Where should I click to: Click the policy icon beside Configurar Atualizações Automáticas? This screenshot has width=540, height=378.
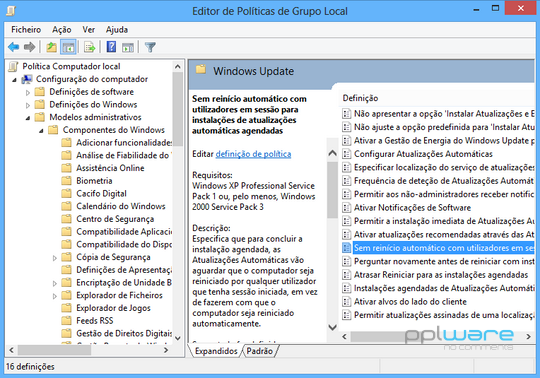tap(346, 154)
